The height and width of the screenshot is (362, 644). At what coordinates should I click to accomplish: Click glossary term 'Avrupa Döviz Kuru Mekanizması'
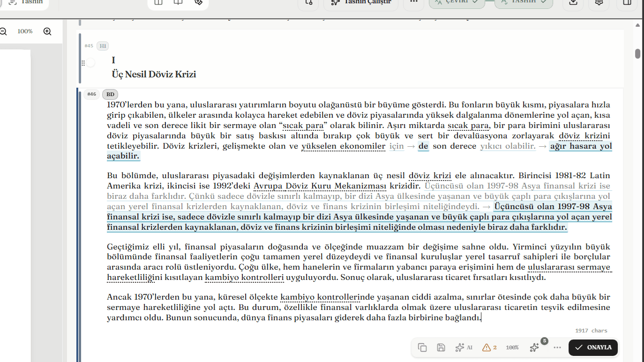click(320, 186)
